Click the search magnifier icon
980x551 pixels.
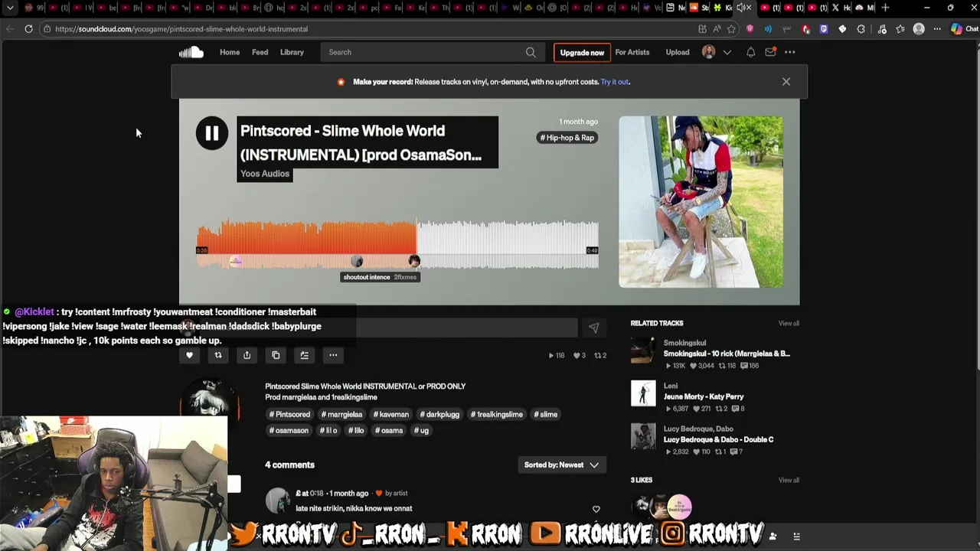531,52
